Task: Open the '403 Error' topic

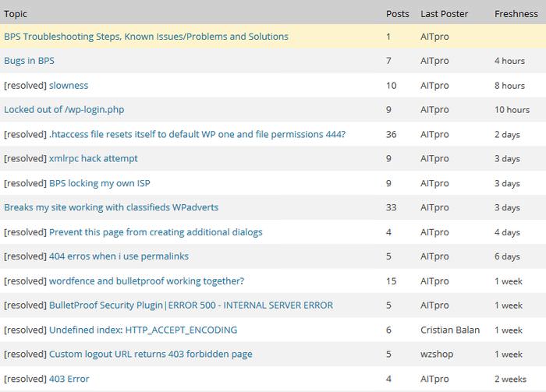Action: (x=69, y=379)
